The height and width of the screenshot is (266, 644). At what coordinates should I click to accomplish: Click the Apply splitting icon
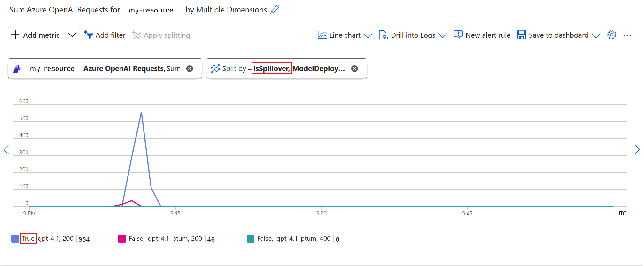coord(136,35)
